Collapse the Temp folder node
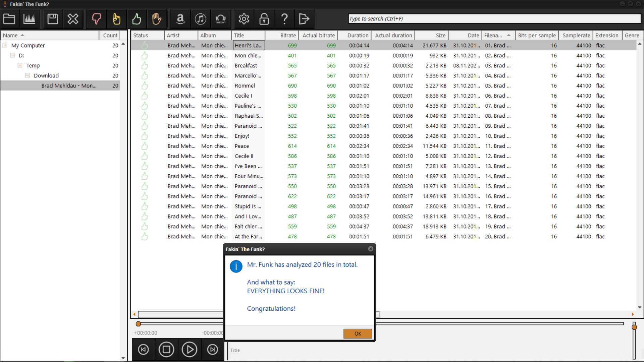Screen dimensions: 644x362 tap(20, 65)
